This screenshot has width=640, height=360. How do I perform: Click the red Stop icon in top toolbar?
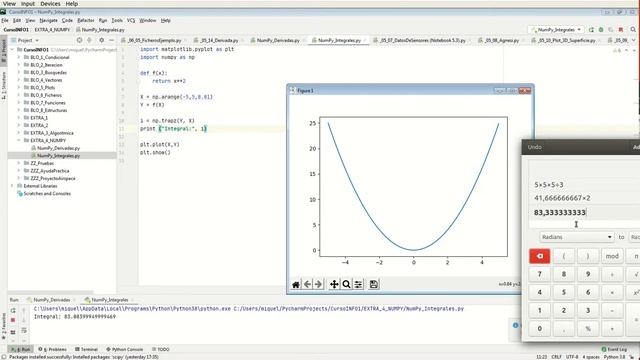pyautogui.click(x=621, y=29)
